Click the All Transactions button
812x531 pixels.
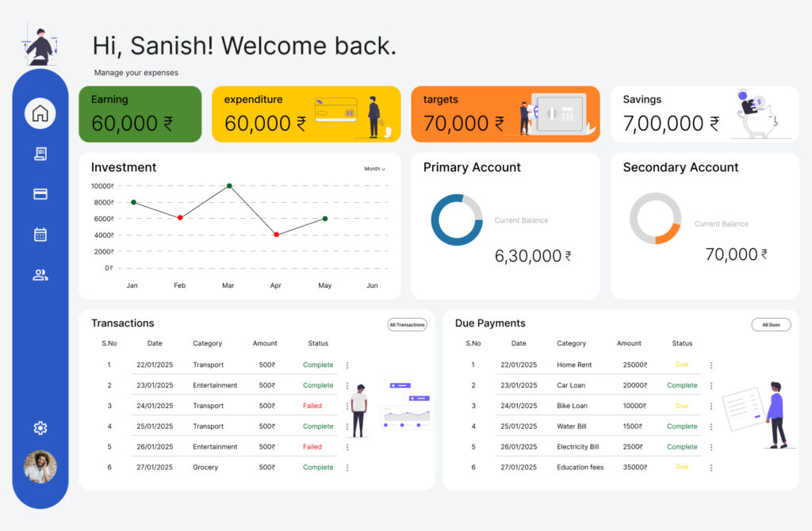tap(407, 325)
